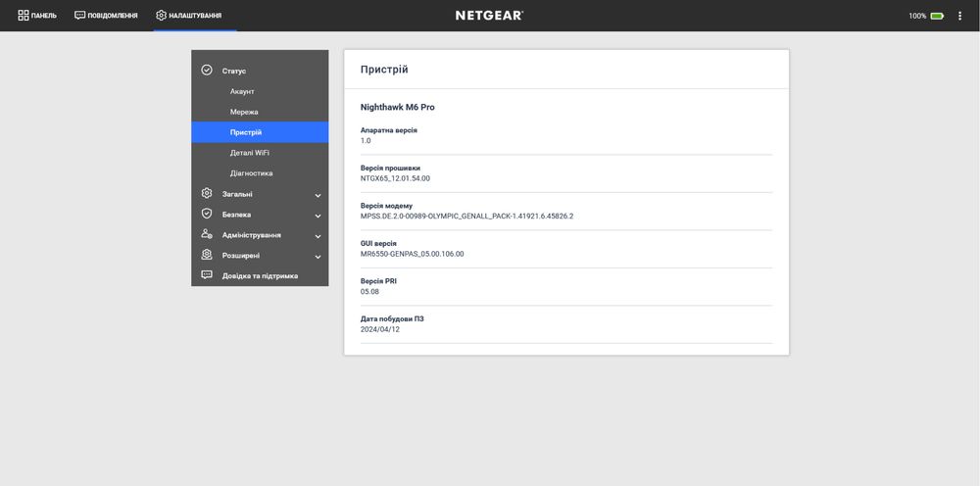Click PRI version value 05.08
980x486 pixels.
[370, 292]
